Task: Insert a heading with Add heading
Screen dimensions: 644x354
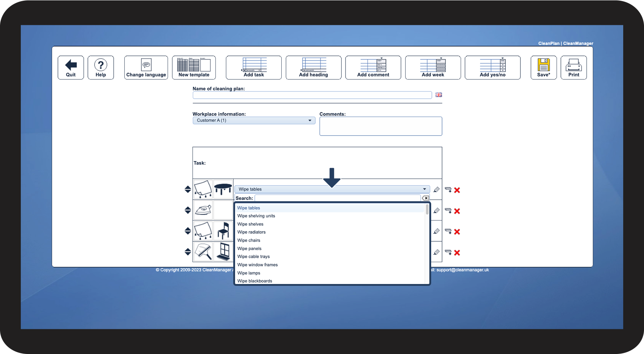Action: click(x=313, y=67)
